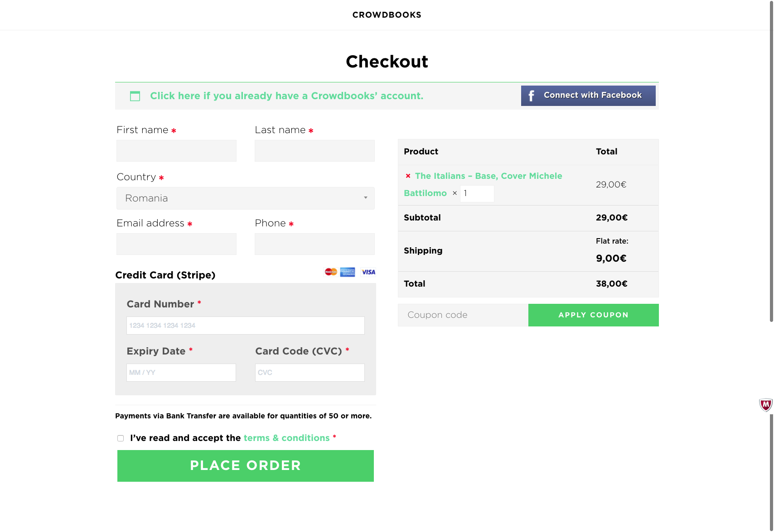This screenshot has width=774, height=532.
Task: Accept the terms & conditions checkbox
Action: point(121,438)
